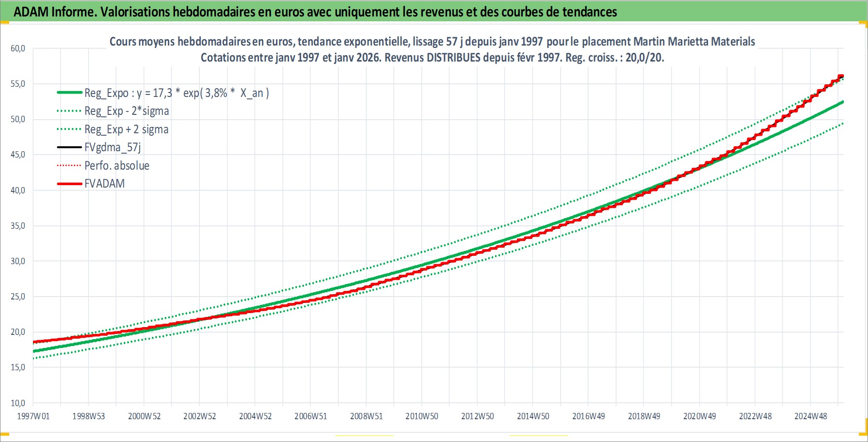This screenshot has height=442, width=868.
Task: Click the green 'ADAM Informe' header banner text
Action: point(315,12)
